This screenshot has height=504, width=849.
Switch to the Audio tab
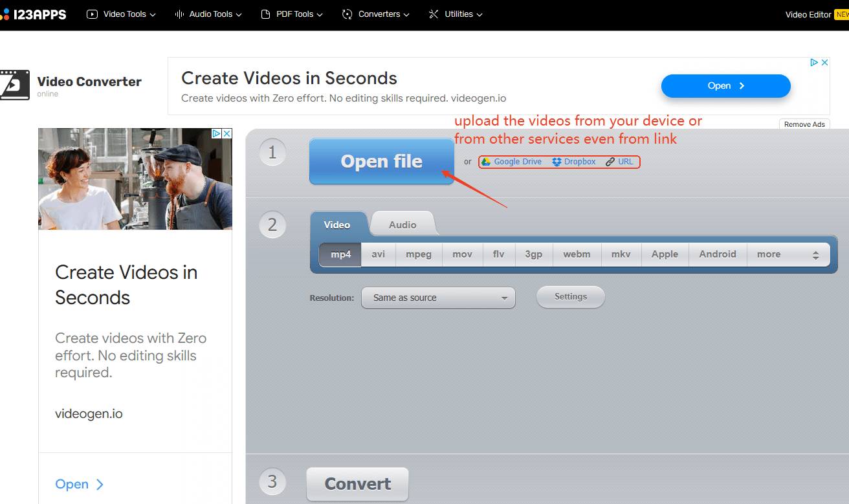402,225
